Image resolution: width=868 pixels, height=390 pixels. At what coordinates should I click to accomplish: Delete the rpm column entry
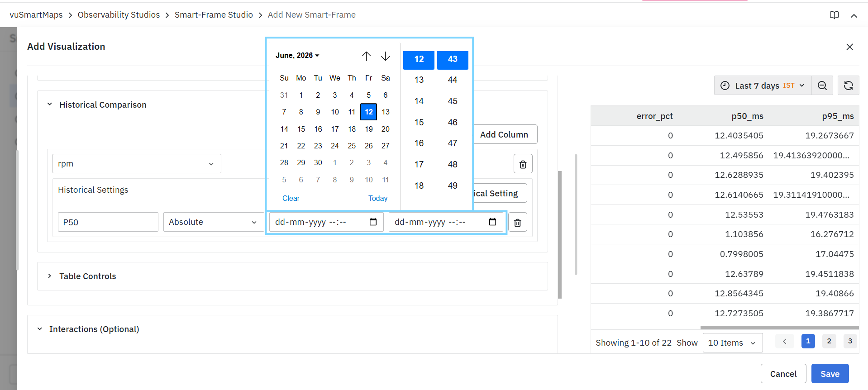(523, 164)
